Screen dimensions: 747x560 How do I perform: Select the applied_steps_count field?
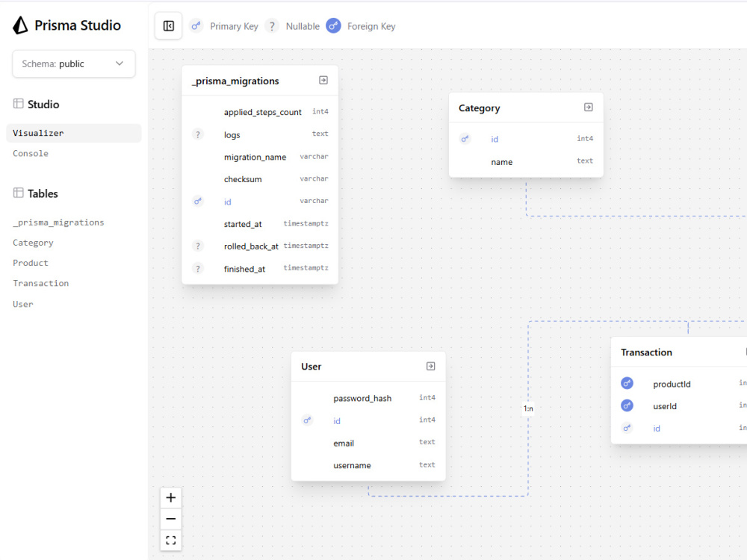coord(262,112)
